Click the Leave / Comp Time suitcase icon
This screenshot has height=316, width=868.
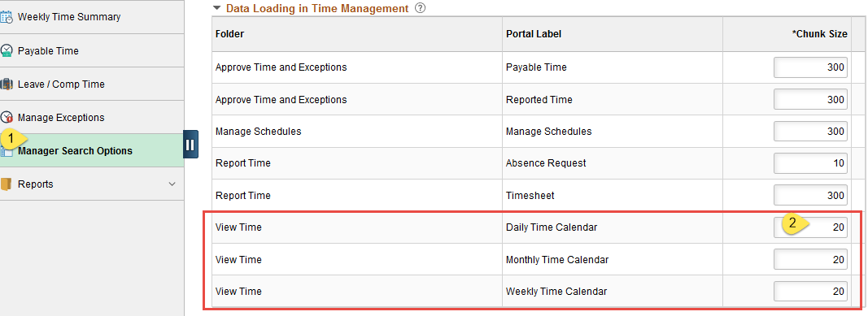(x=6, y=84)
